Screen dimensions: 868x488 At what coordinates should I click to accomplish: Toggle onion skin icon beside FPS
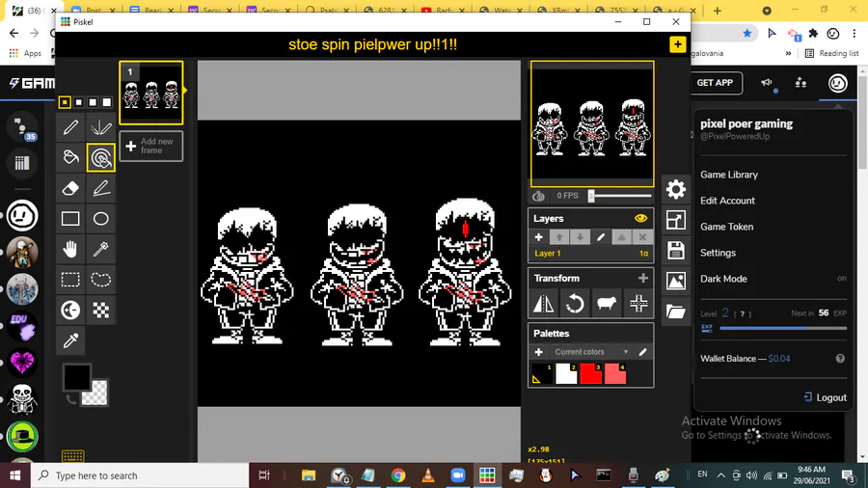tap(538, 196)
